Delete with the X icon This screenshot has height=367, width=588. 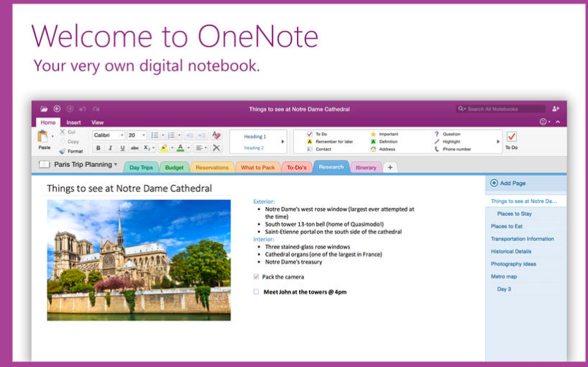pyautogui.click(x=216, y=148)
